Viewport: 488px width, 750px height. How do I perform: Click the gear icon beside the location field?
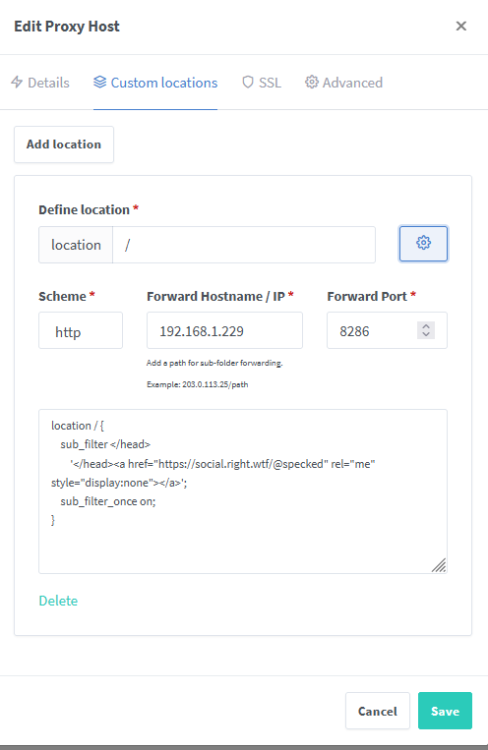(423, 243)
